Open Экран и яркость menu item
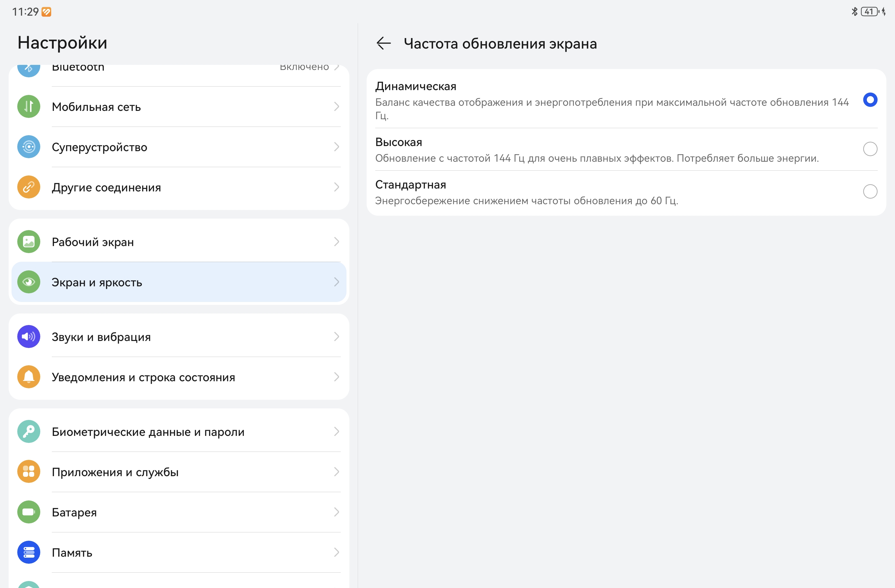Viewport: 895px width, 588px height. point(179,282)
